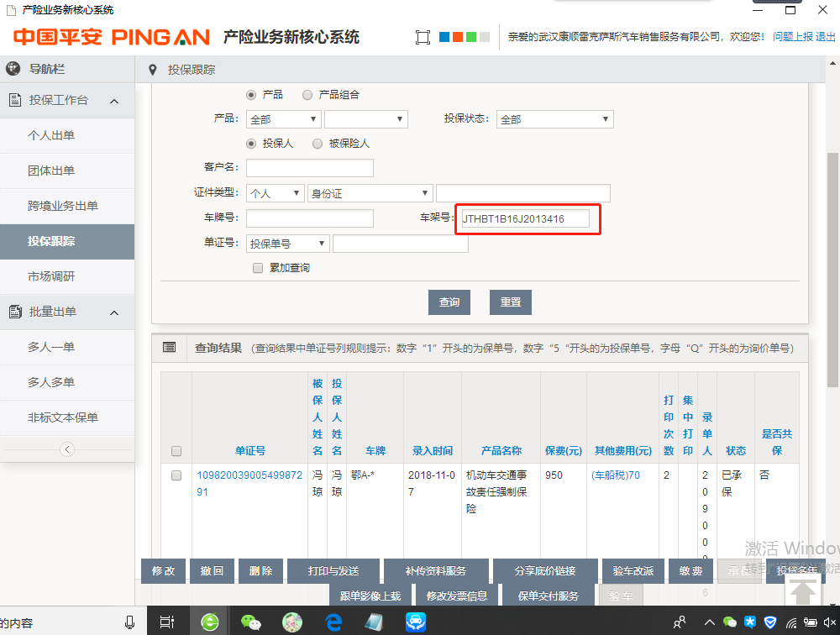The image size is (840, 635).
Task: Click the location pin icon beside 投保跟踪
Action: tap(153, 70)
